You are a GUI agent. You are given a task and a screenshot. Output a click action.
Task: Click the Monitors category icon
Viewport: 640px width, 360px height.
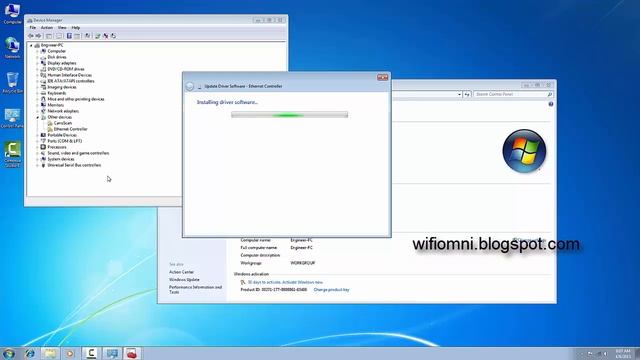(43, 105)
